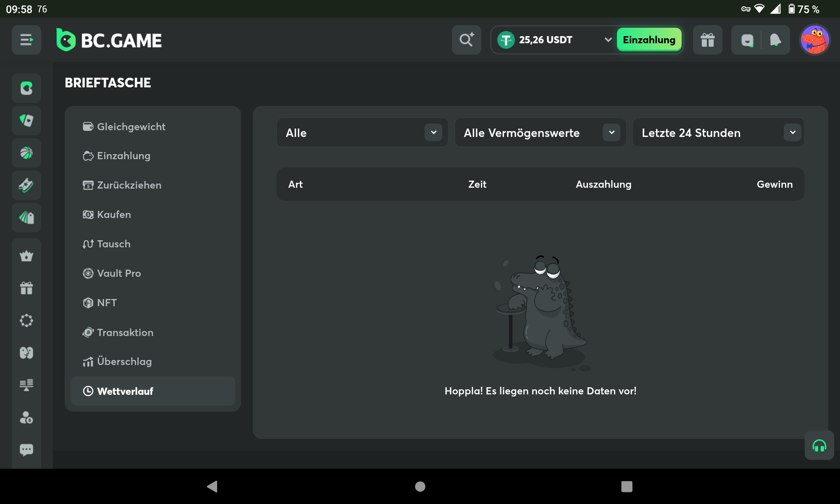Open the lottery ticket sidebar icon
The width and height of the screenshot is (840, 504).
click(26, 185)
